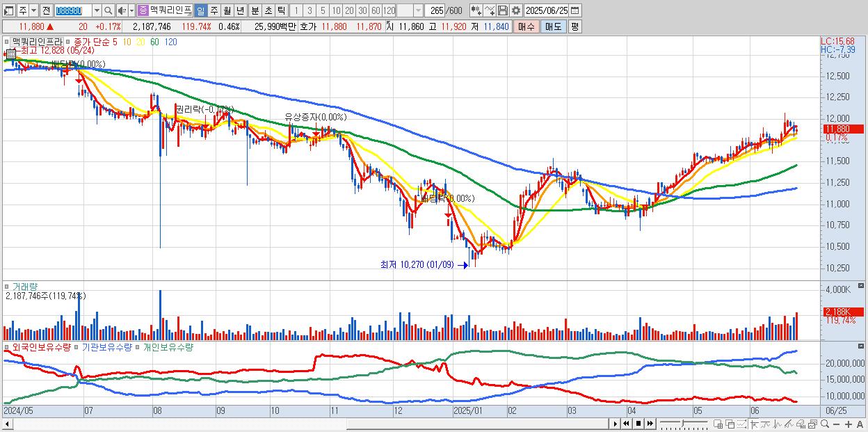Click the date field 2025/06/25
This screenshot has height=432, width=868.
[x=546, y=10]
